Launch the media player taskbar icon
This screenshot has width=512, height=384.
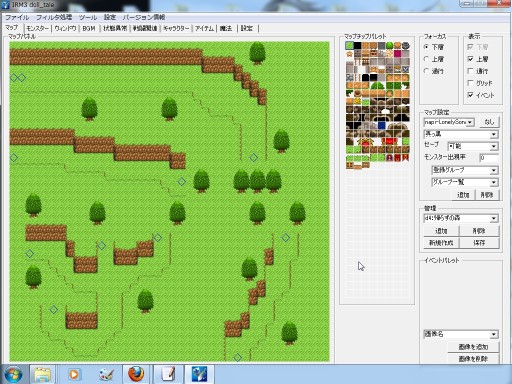[x=74, y=374]
